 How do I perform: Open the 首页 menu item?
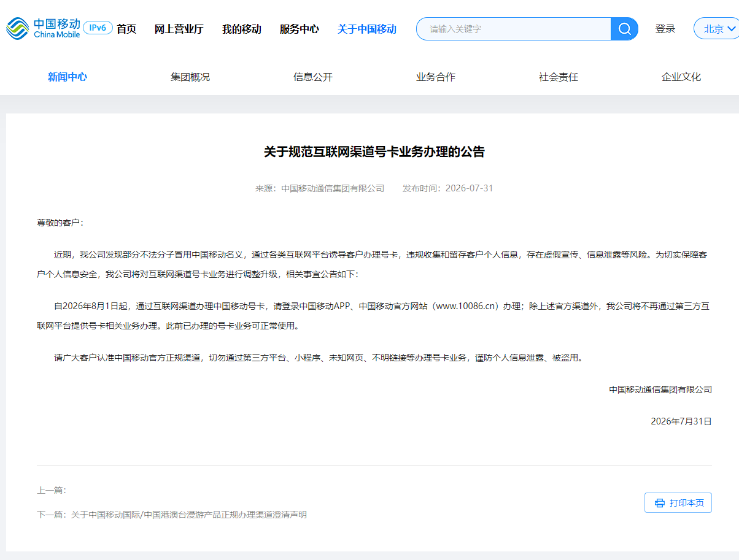coord(126,29)
